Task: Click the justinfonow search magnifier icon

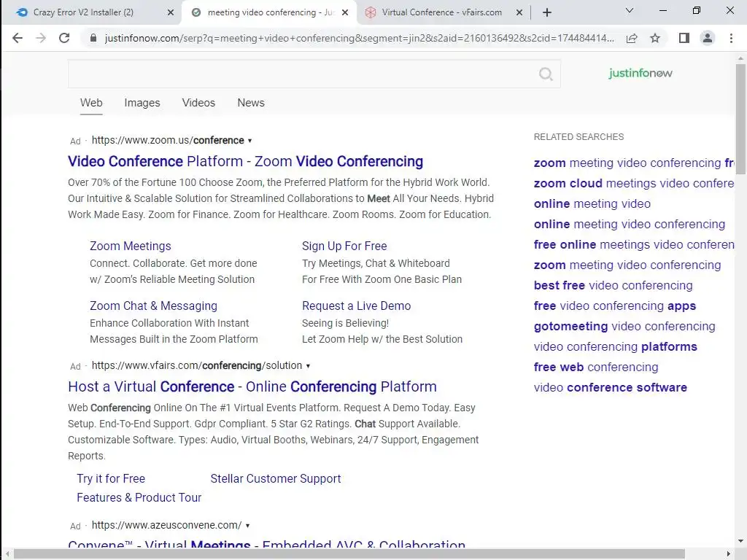Action: [546, 74]
